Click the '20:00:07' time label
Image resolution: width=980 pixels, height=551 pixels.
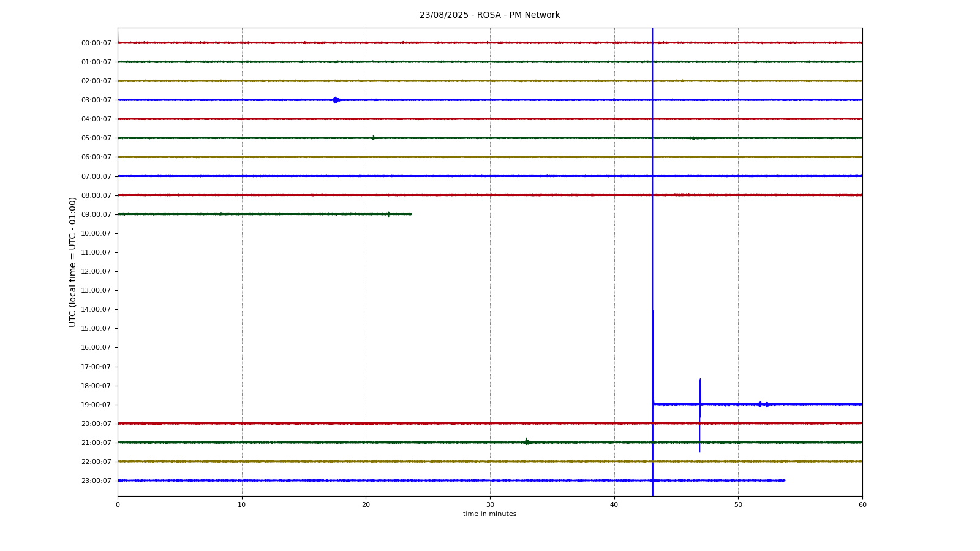(96, 424)
